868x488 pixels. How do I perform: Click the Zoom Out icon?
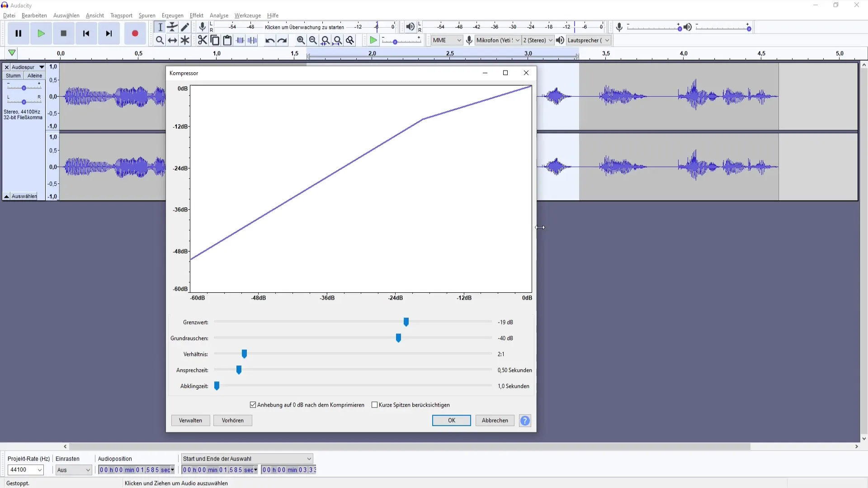coord(313,40)
